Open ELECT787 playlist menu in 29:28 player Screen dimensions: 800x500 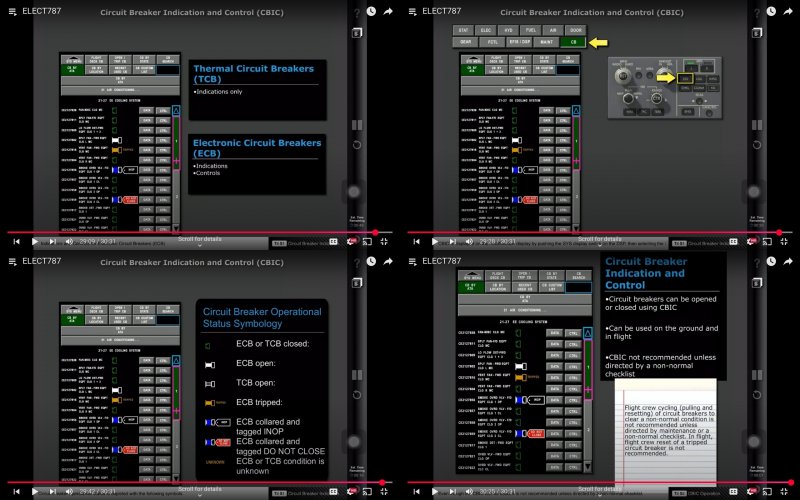(412, 11)
